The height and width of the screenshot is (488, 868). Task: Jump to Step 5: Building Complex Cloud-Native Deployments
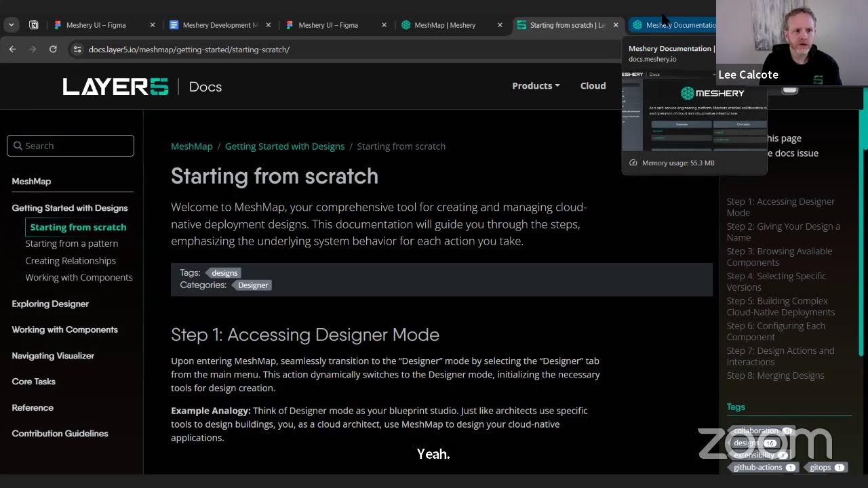tap(781, 306)
